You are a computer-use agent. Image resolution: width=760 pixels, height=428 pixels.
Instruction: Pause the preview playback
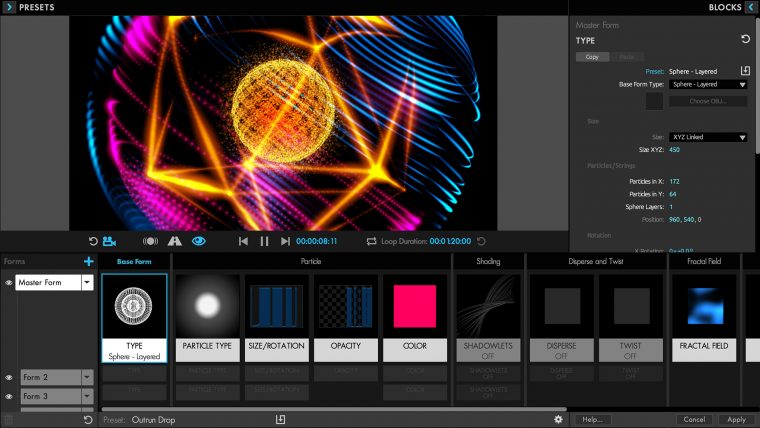pos(265,241)
